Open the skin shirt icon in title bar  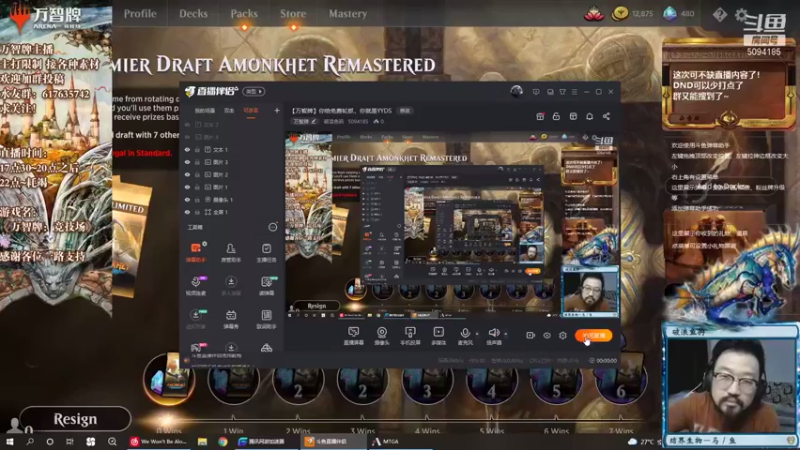pyautogui.click(x=562, y=92)
